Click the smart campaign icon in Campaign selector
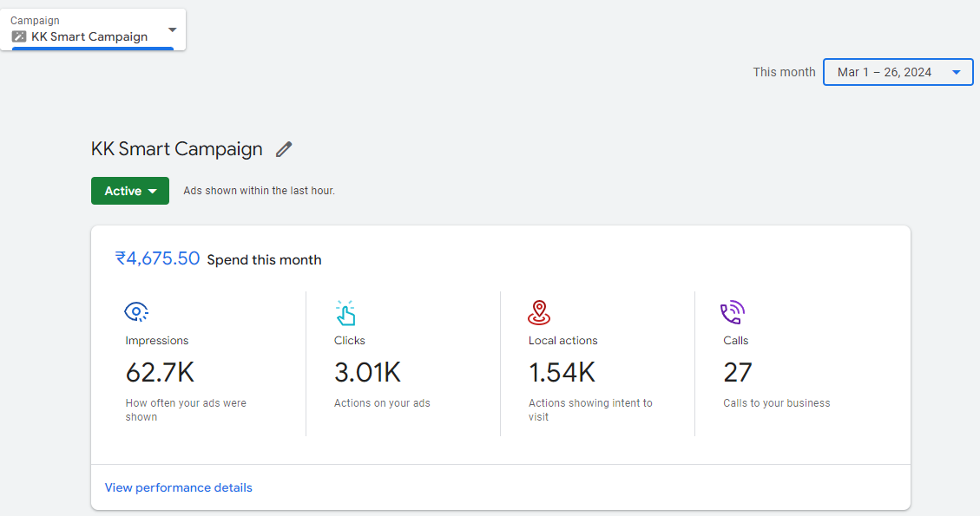Viewport: 980px width, 516px height. [x=19, y=36]
